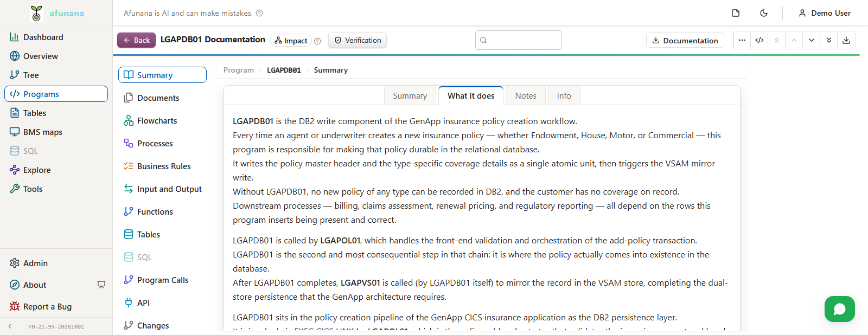
Task: Click the code view icon in toolbar
Action: 759,40
